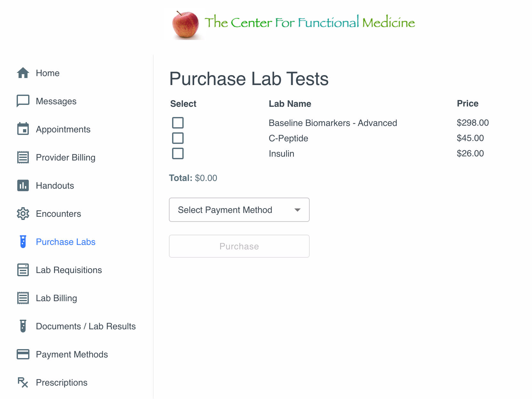Screen dimensions: 532x399
Task: Open the Lab Billing page
Action: tap(56, 298)
